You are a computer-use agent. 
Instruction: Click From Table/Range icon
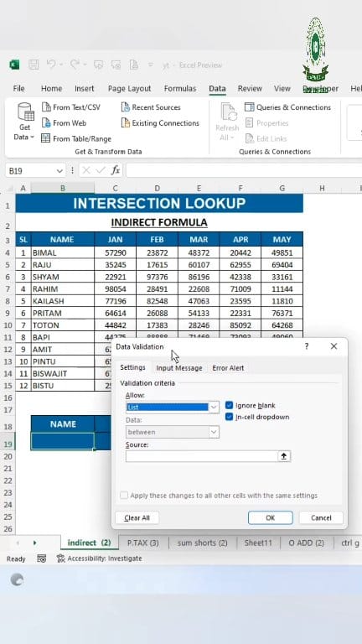(x=46, y=138)
